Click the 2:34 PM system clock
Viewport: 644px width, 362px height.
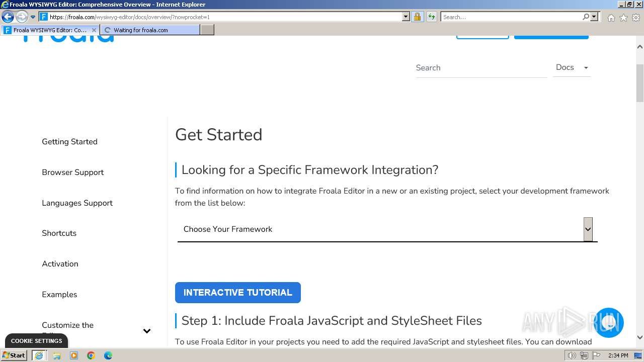618,355
